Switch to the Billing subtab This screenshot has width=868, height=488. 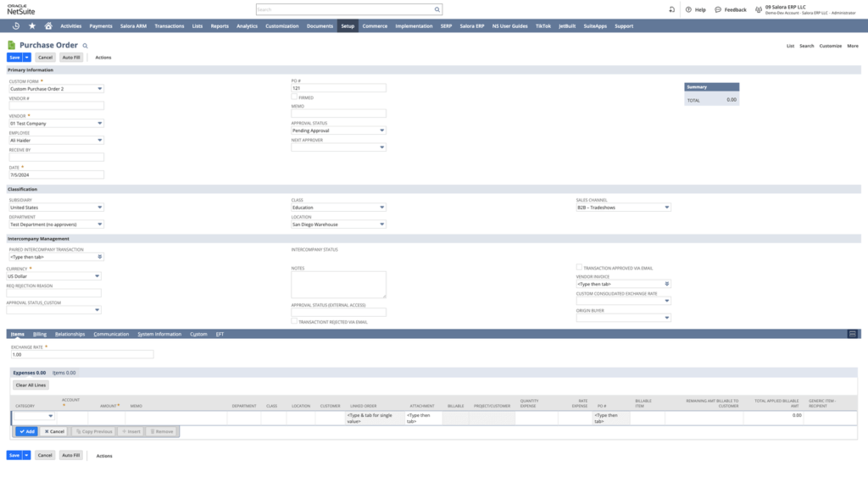(x=40, y=334)
